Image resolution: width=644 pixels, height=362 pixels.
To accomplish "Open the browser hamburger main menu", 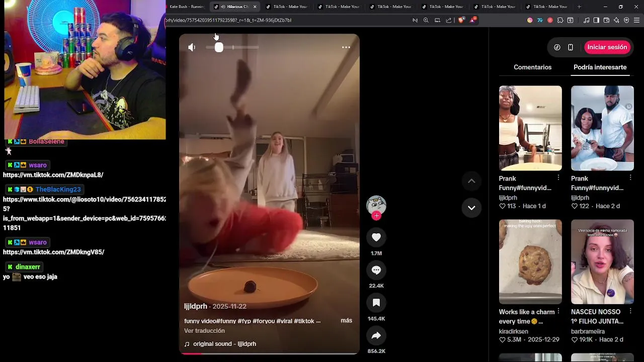I will tap(637, 20).
